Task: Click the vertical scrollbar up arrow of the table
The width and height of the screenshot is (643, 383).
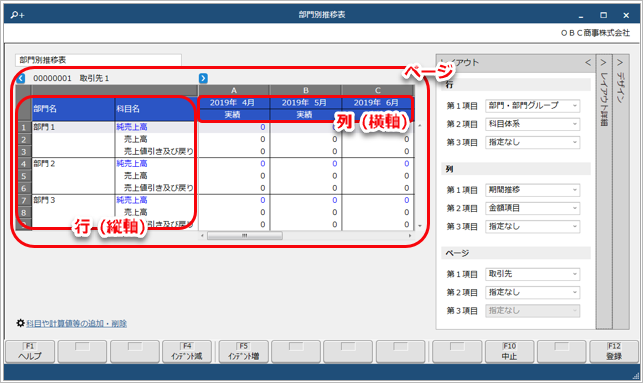Action: 420,125
